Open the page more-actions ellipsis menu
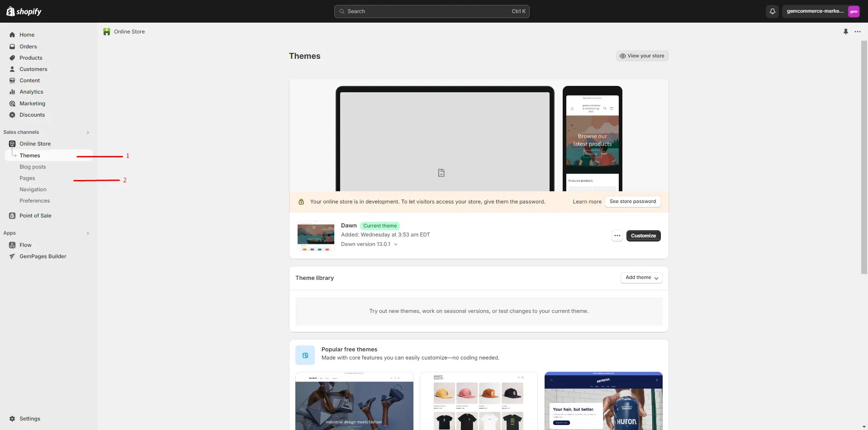Viewport: 868px width, 430px height. (857, 32)
